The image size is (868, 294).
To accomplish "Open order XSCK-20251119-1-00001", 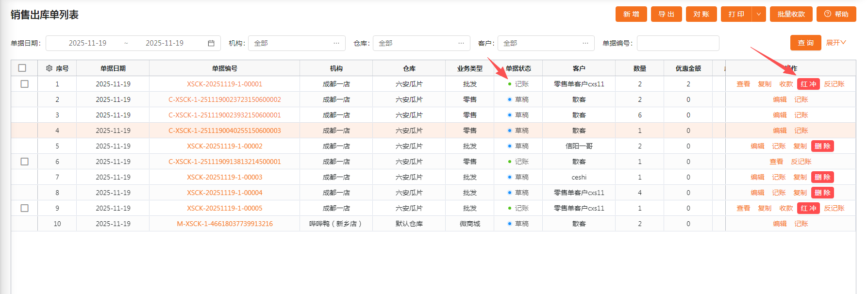I will tap(225, 84).
